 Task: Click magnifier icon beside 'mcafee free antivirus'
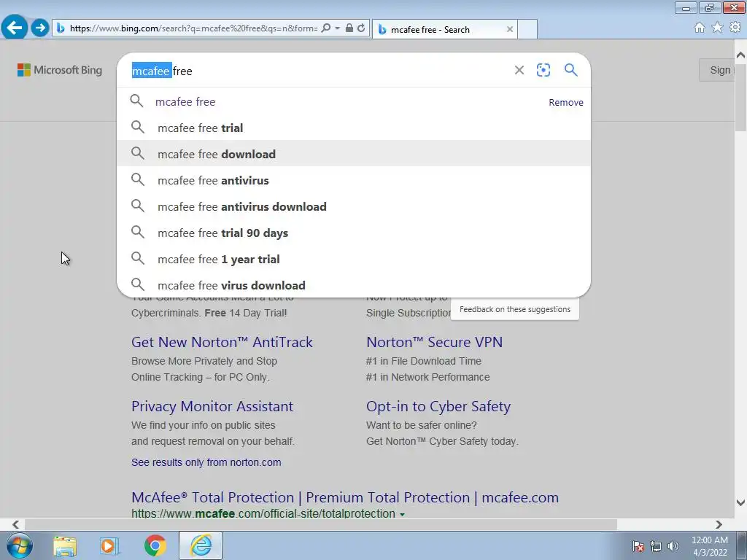click(138, 179)
